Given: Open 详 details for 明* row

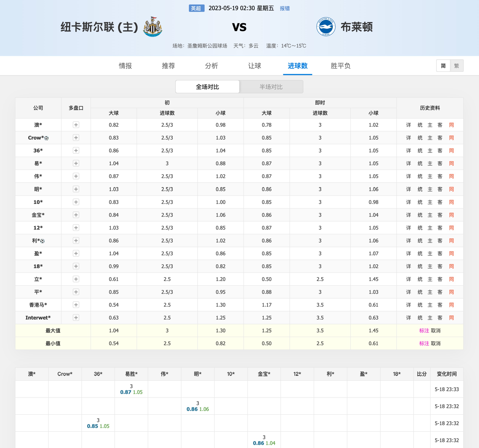Looking at the screenshot, I should click(x=408, y=189).
